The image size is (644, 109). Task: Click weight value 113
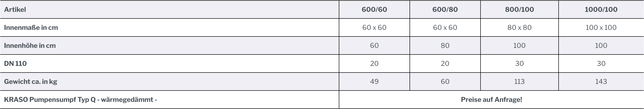519,82
